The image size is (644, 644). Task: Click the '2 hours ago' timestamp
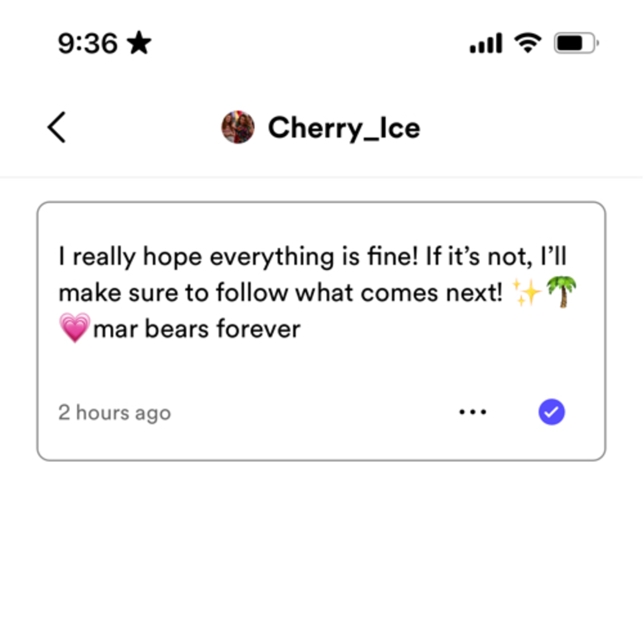(115, 413)
